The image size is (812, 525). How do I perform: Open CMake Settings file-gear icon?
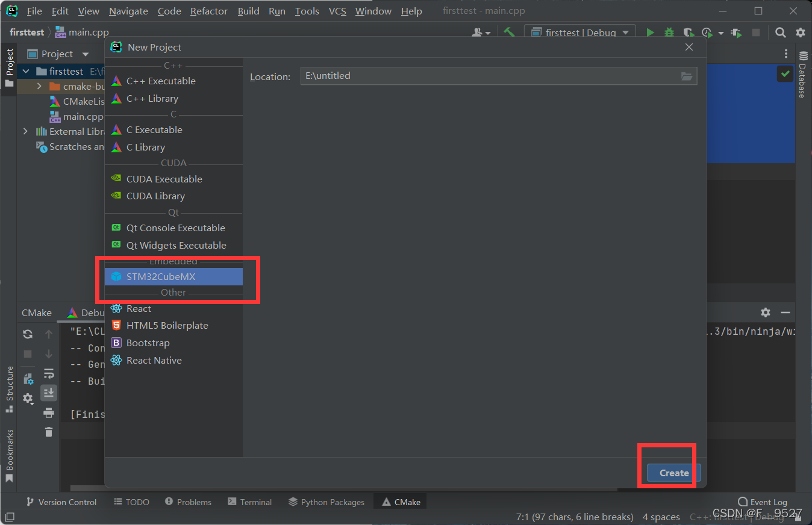(28, 379)
